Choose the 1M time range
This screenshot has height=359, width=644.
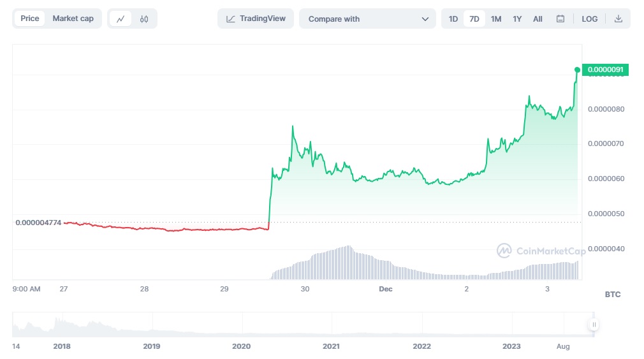coord(496,19)
